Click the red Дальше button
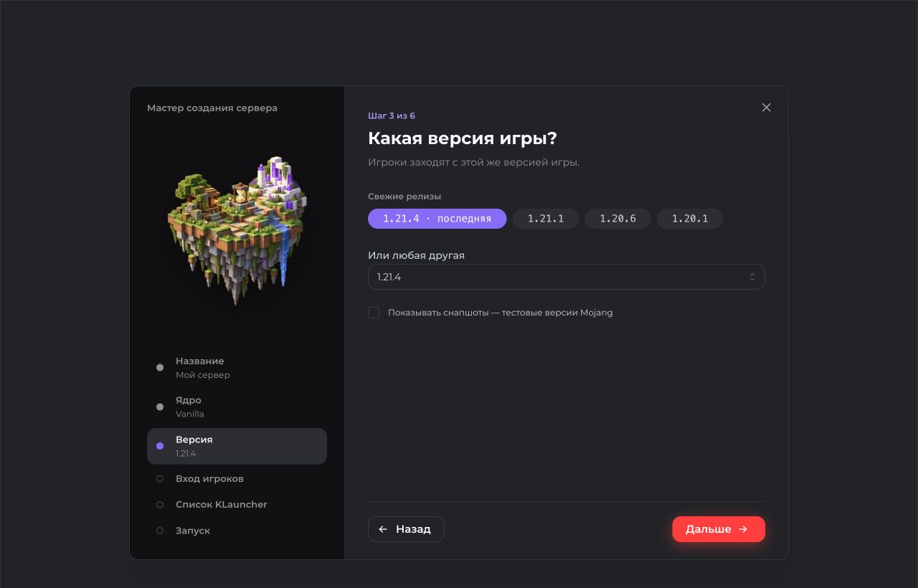The image size is (918, 588). (x=718, y=529)
